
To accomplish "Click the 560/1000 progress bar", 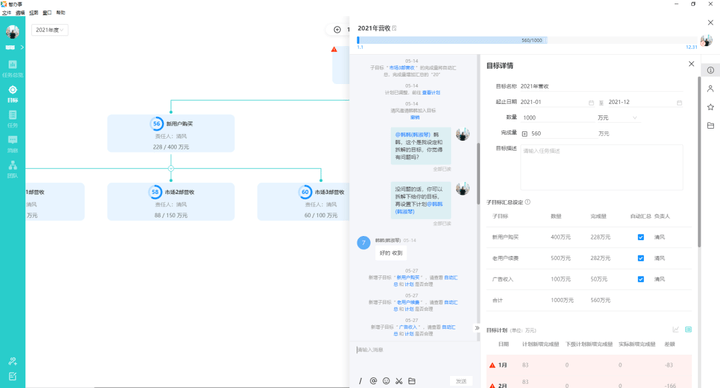I will 527,40.
